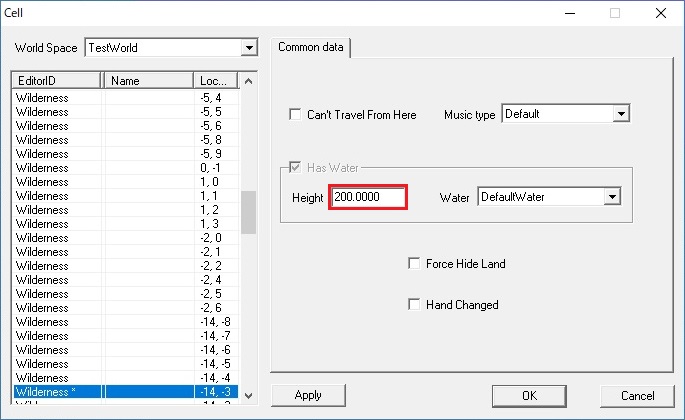Enable Can't Travel From Here checkbox
This screenshot has width=685, height=420.
click(295, 115)
